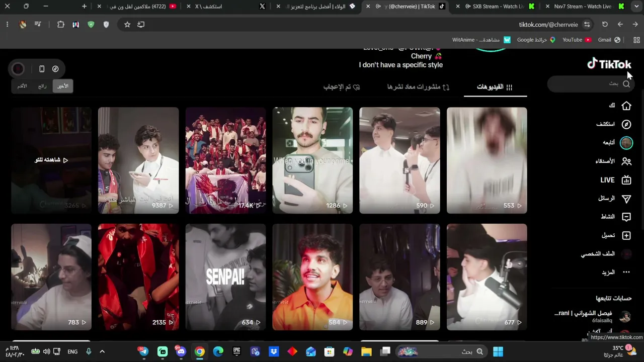
Task: Open the browser extensions puzzle icon
Action: pos(61,24)
